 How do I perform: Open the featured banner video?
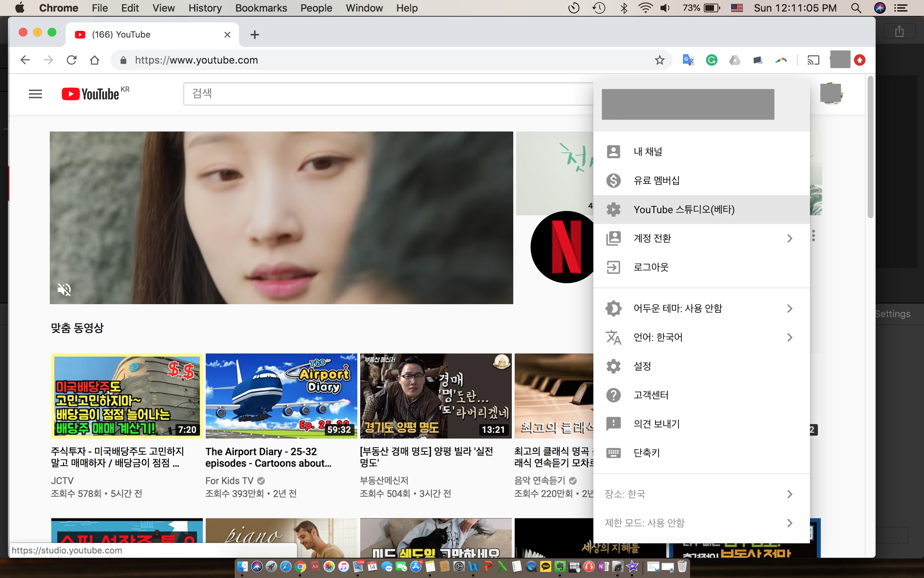[282, 218]
